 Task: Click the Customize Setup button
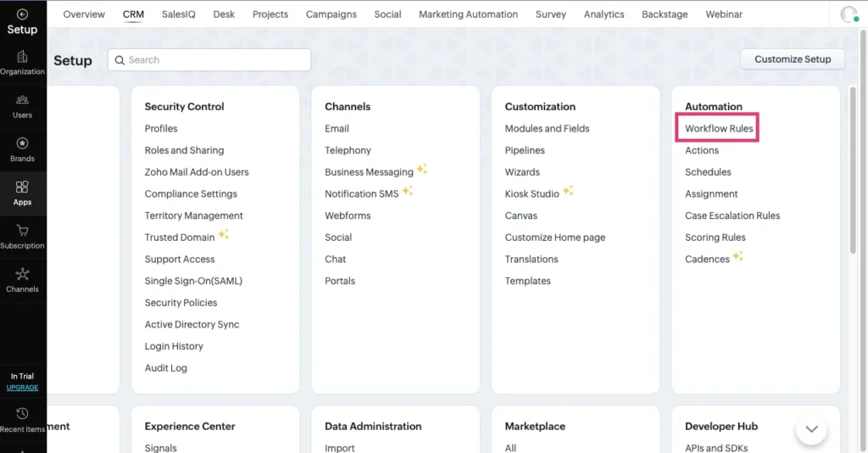click(x=793, y=59)
